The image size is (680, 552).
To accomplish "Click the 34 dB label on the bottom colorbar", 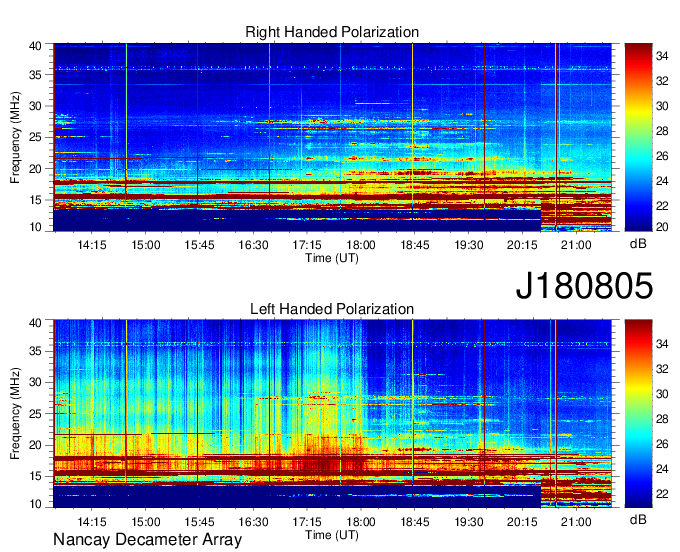I will (x=662, y=345).
